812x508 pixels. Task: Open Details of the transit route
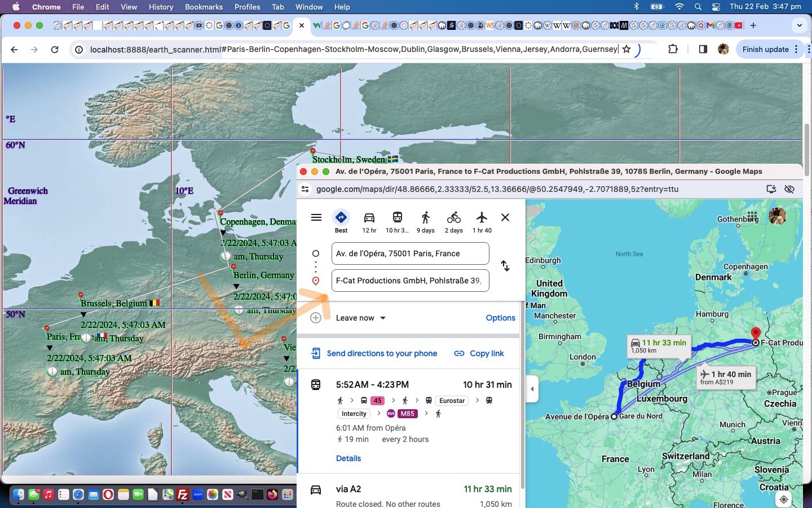pyautogui.click(x=348, y=458)
